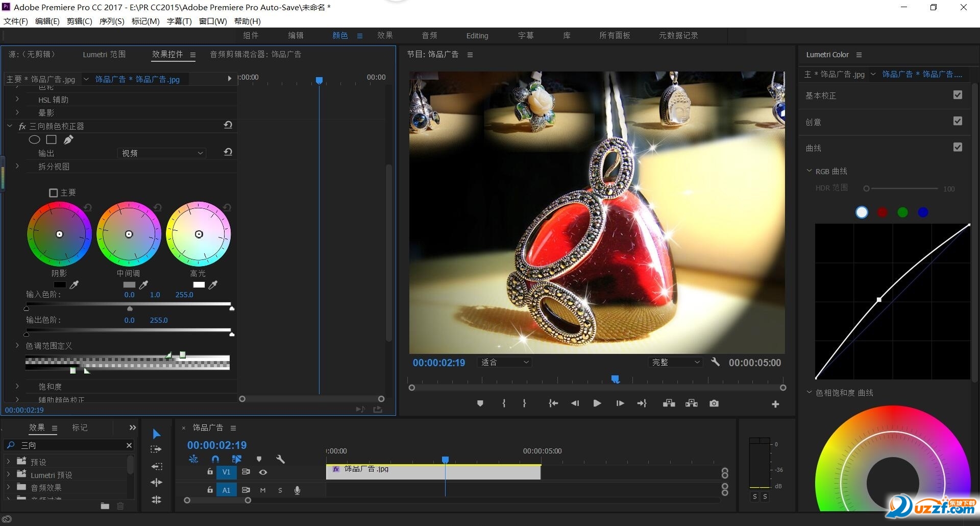
Task: Mark Out point in Program monitor
Action: point(524,403)
